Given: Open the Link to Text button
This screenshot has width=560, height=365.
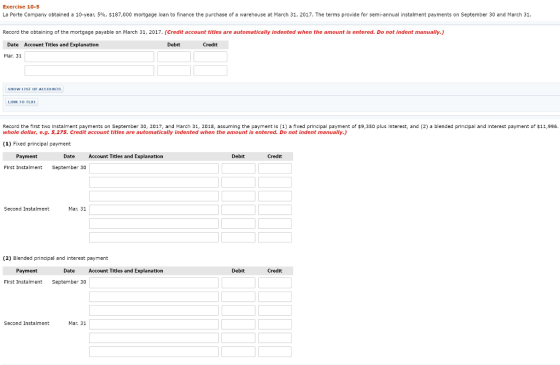Looking at the screenshot, I should pos(22,102).
